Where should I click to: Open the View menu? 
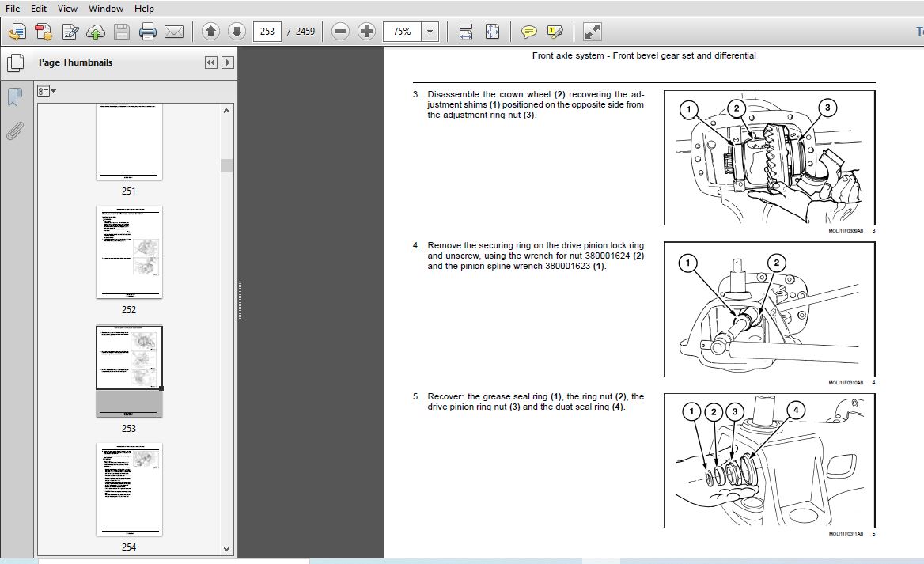click(x=67, y=8)
